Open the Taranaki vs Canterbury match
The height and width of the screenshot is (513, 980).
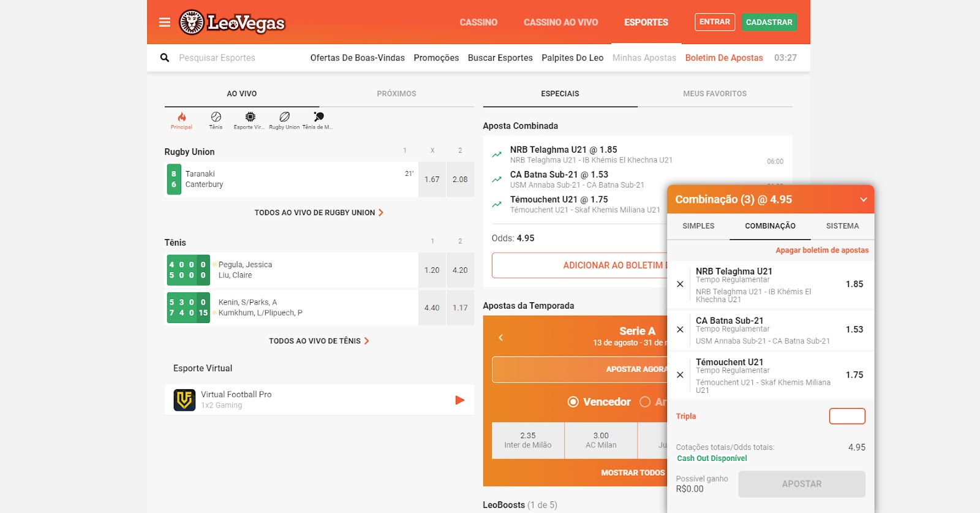292,180
